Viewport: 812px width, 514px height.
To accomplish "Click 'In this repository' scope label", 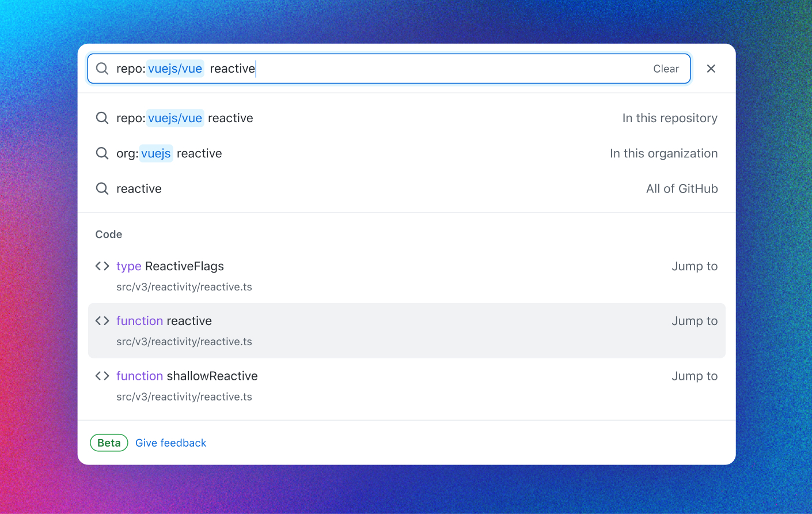I will coord(670,118).
